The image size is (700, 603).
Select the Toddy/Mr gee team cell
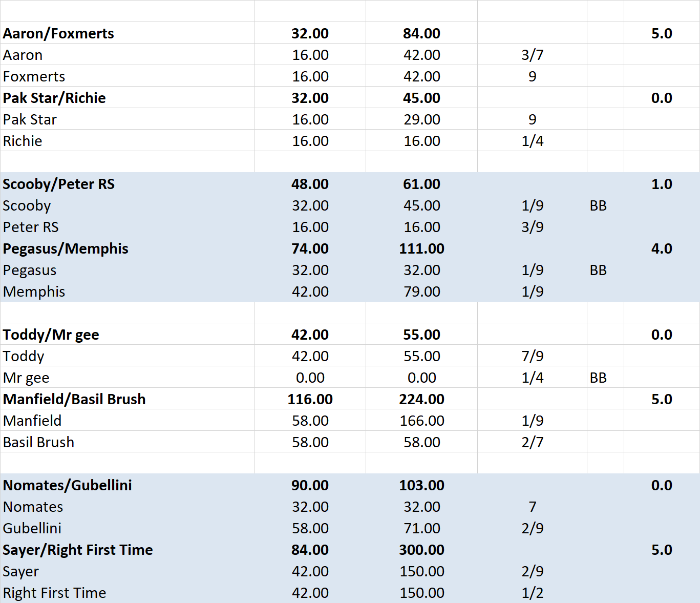51,335
